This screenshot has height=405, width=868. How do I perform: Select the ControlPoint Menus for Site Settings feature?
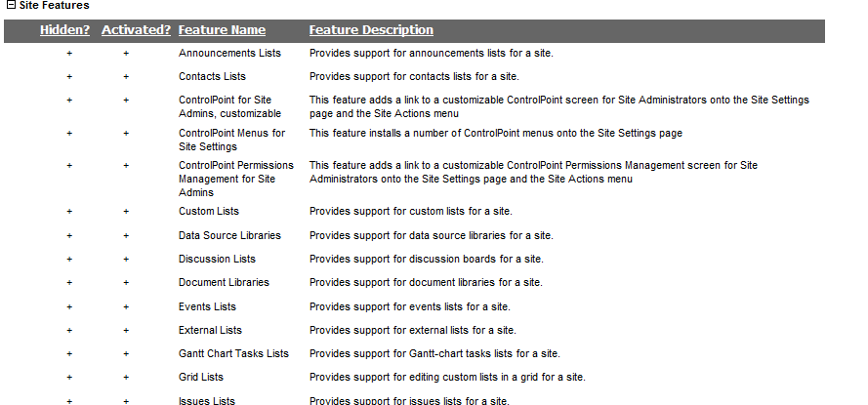[231, 140]
